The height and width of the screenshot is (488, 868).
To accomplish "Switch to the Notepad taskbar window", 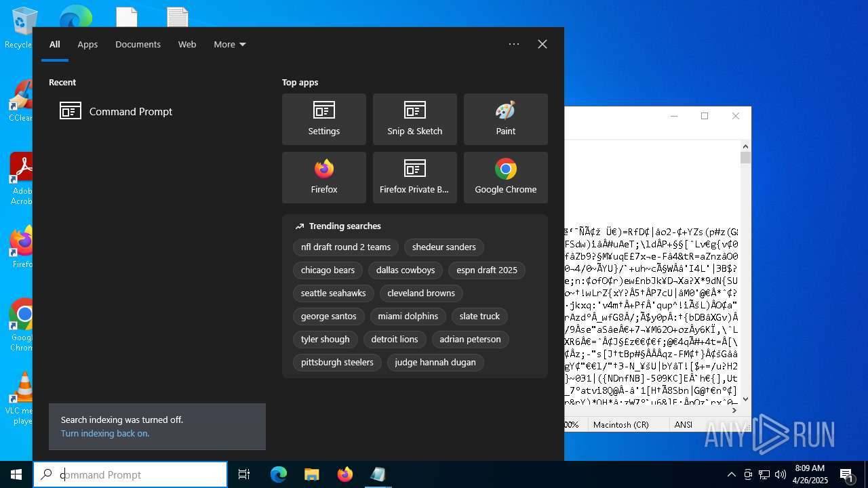I will [378, 474].
